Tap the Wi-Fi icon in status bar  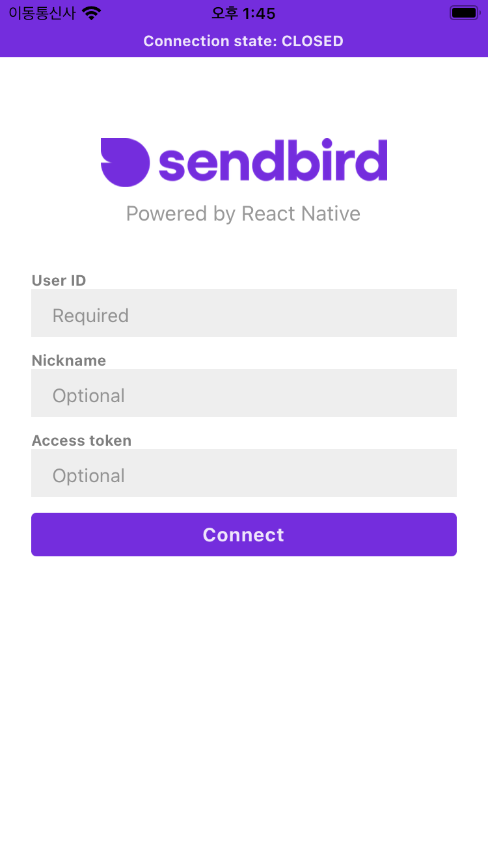[92, 13]
